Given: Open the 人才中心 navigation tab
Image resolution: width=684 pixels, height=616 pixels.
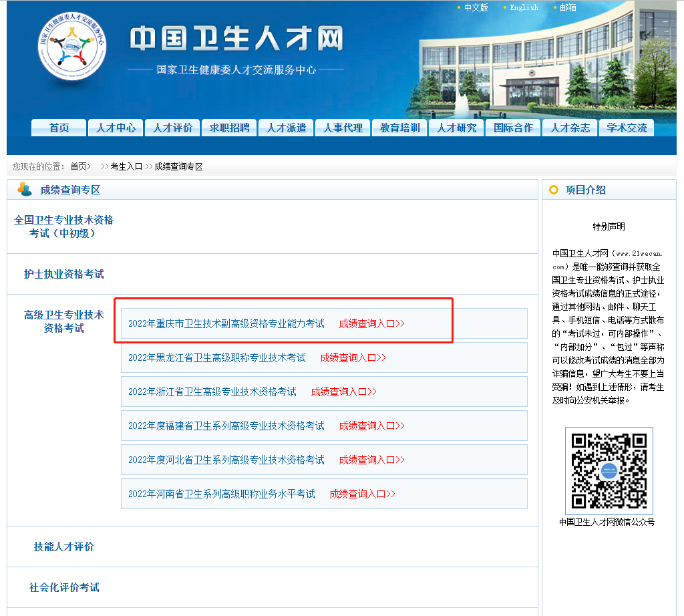Looking at the screenshot, I should [116, 128].
